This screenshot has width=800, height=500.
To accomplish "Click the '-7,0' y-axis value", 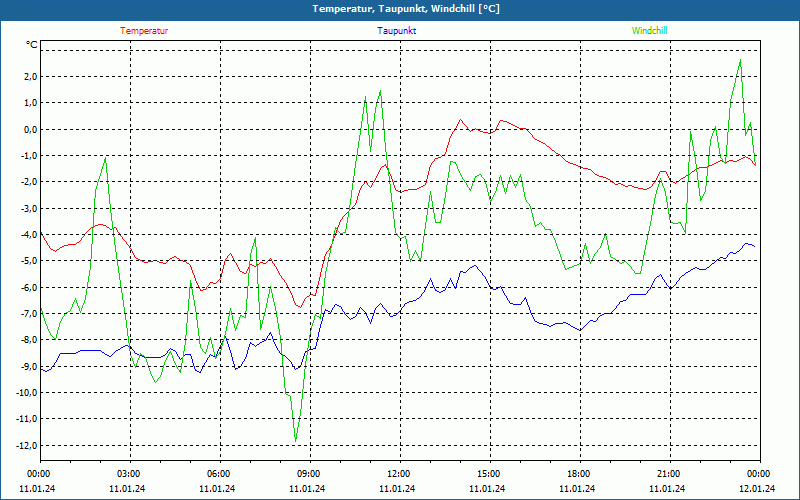I will [x=30, y=314].
